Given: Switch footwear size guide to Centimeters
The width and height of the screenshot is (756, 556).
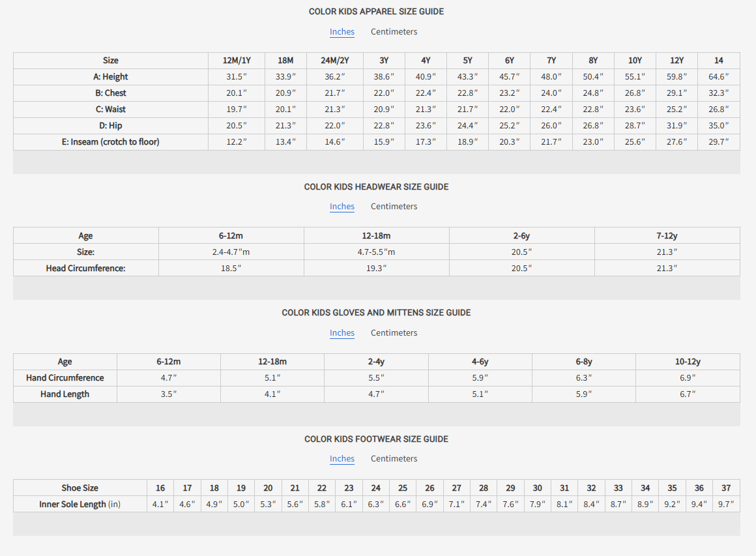Looking at the screenshot, I should (394, 459).
